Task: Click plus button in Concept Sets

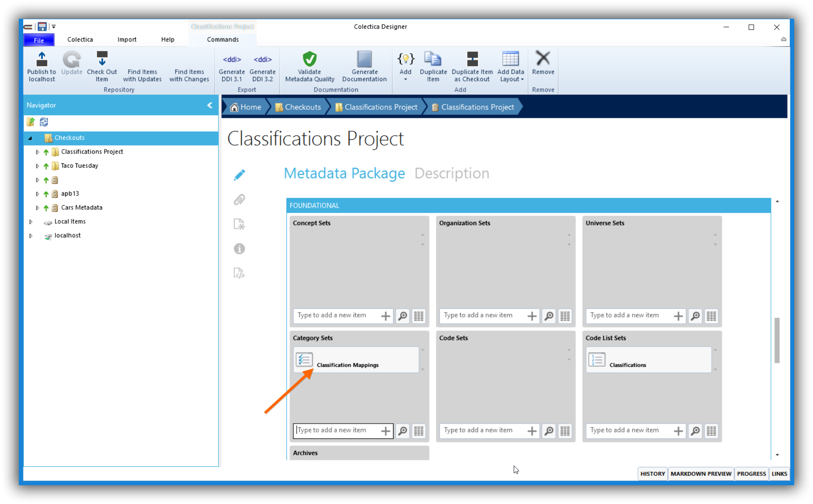Action: [386, 316]
